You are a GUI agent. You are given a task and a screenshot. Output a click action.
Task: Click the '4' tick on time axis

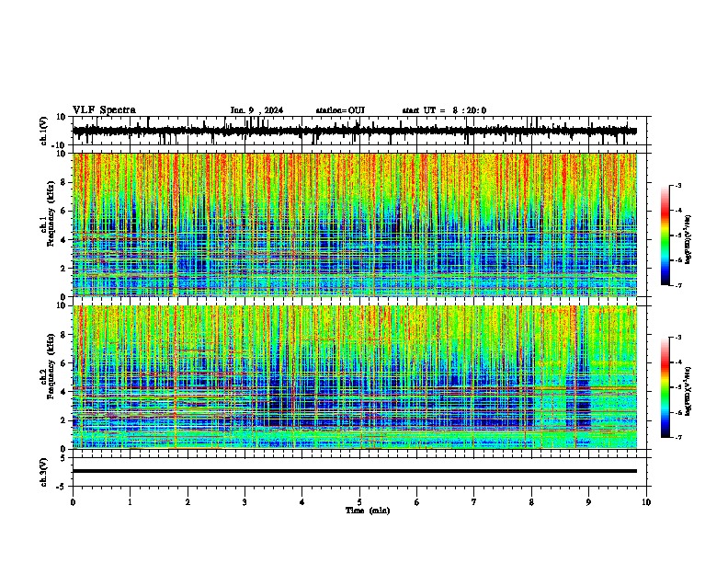coord(302,502)
